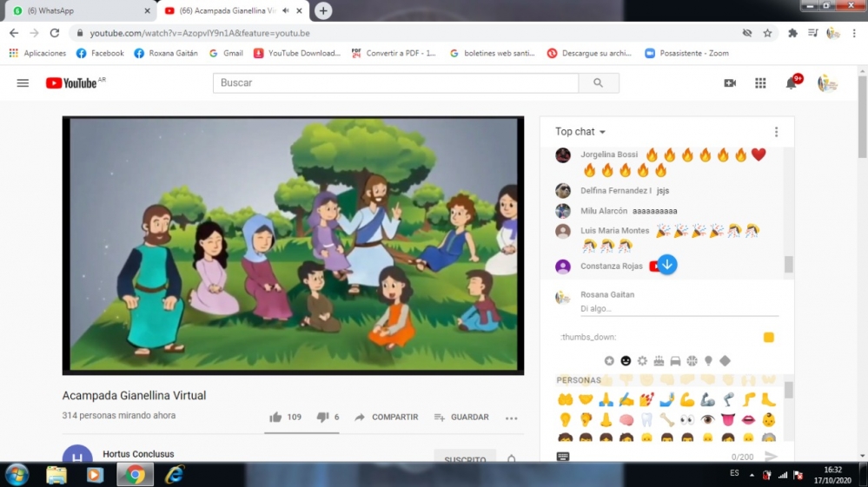Screen dimensions: 868x487
Task: Open more actions ellipsis under video
Action: [512, 418]
